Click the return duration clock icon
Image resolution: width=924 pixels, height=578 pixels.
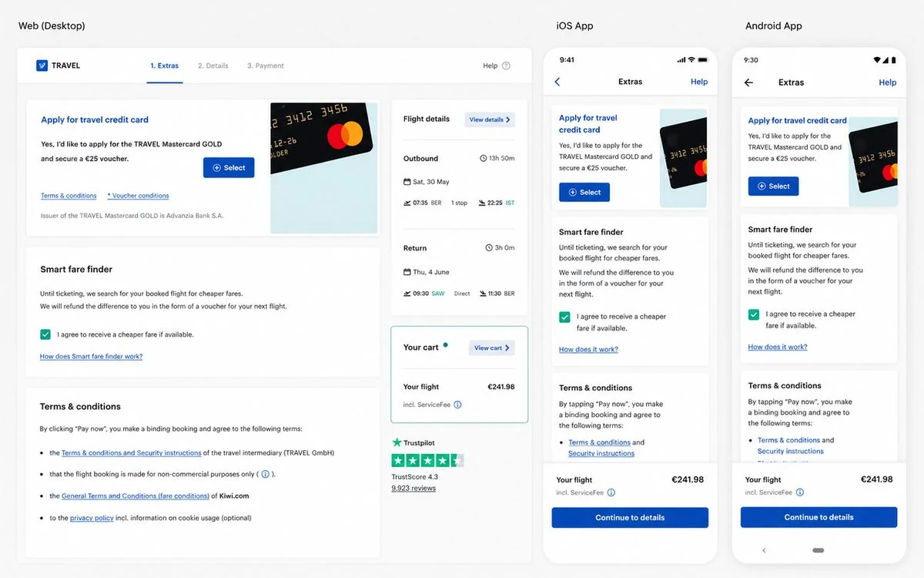point(489,248)
